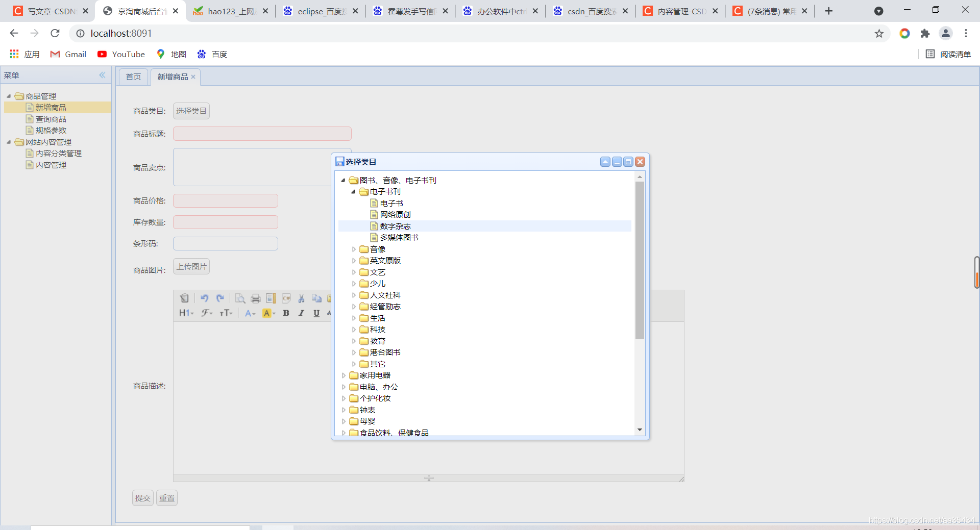Collapse 选择类目 dialog with up-arrow button
This screenshot has width=980, height=530.
pyautogui.click(x=605, y=162)
